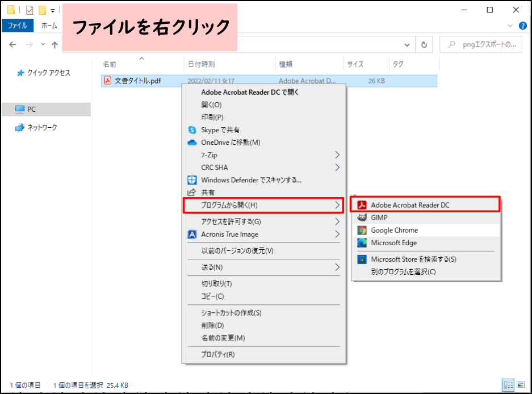The height and width of the screenshot is (394, 532).
Task: Select the 文書タイトル.pdf file name
Action: [x=138, y=81]
